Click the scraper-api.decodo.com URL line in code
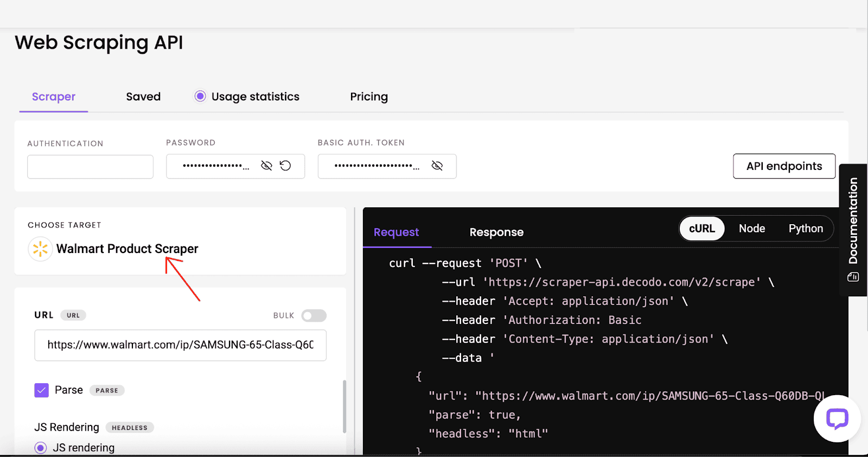Screen dimensions: 868x457 [608, 282]
